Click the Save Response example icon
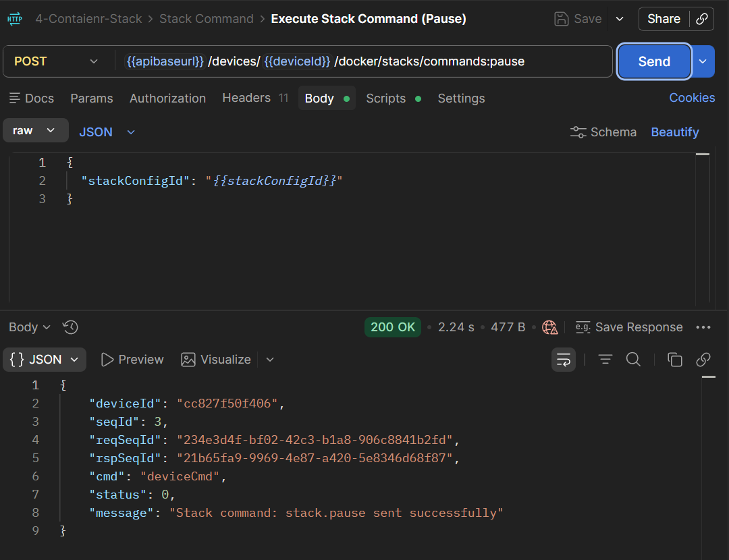Screen dimensions: 729x560 583,327
